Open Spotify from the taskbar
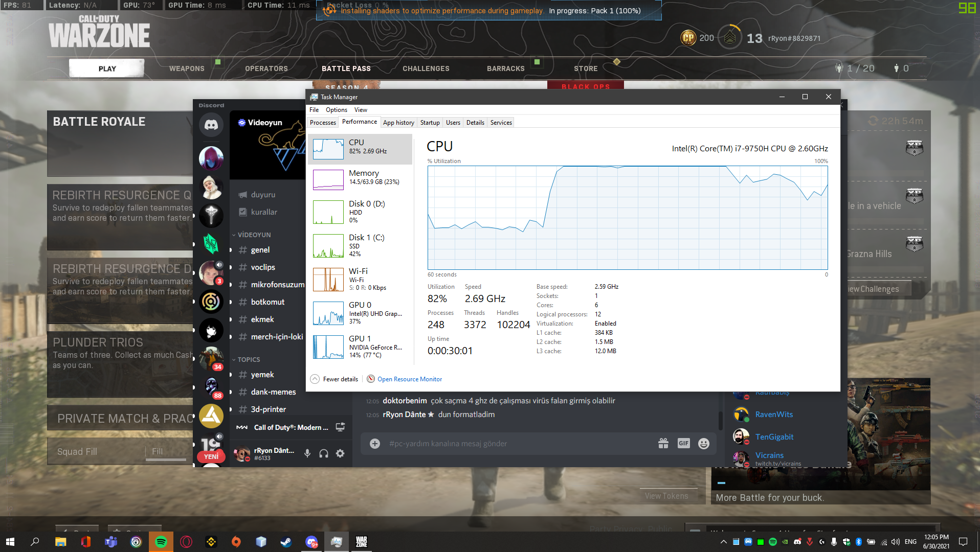This screenshot has width=980, height=552. click(x=161, y=542)
